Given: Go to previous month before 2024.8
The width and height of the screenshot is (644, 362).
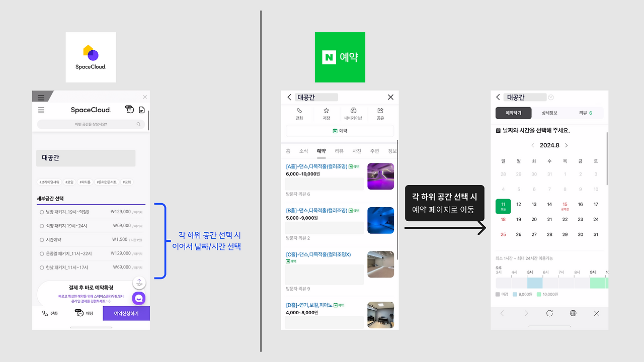Looking at the screenshot, I should coord(533,145).
